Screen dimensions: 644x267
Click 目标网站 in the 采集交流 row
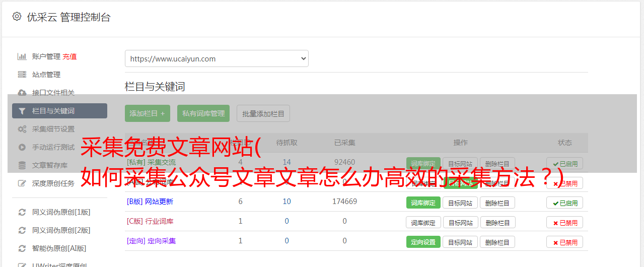coord(460,163)
